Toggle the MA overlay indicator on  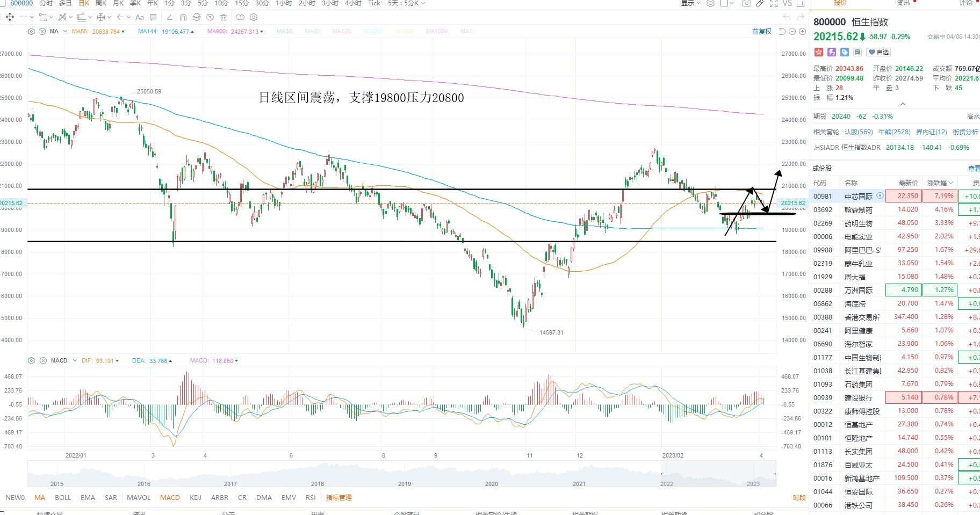pos(40,498)
